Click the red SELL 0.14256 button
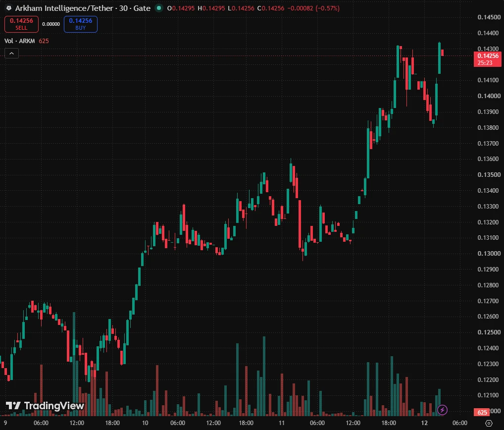The height and width of the screenshot is (430, 504). (21, 24)
